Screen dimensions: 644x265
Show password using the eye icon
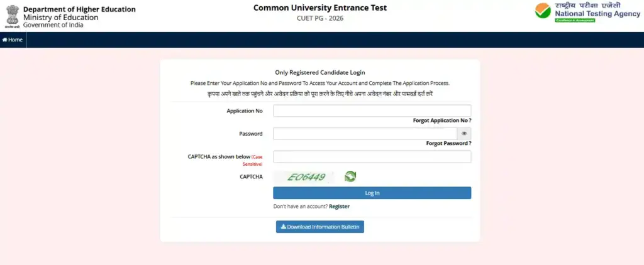[x=464, y=134]
